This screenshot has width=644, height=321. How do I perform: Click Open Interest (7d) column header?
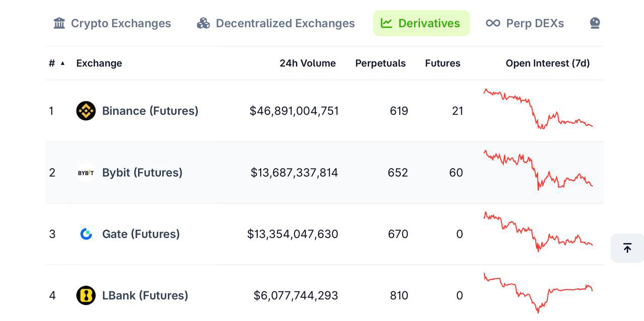[x=547, y=63]
